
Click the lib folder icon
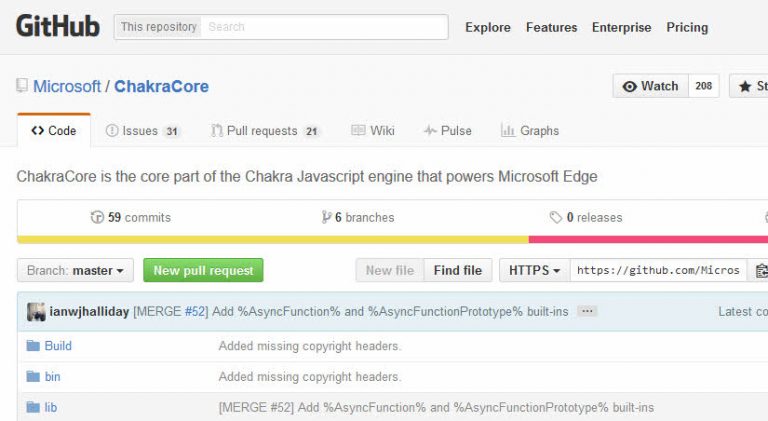pyautogui.click(x=33, y=407)
